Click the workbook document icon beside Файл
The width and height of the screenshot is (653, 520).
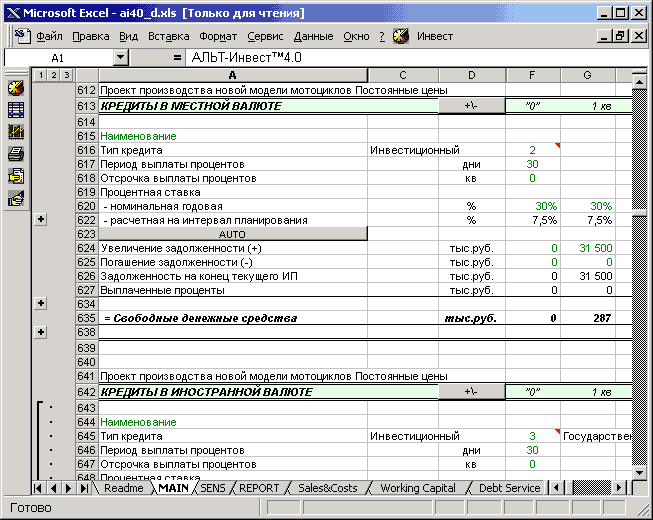pyautogui.click(x=22, y=36)
